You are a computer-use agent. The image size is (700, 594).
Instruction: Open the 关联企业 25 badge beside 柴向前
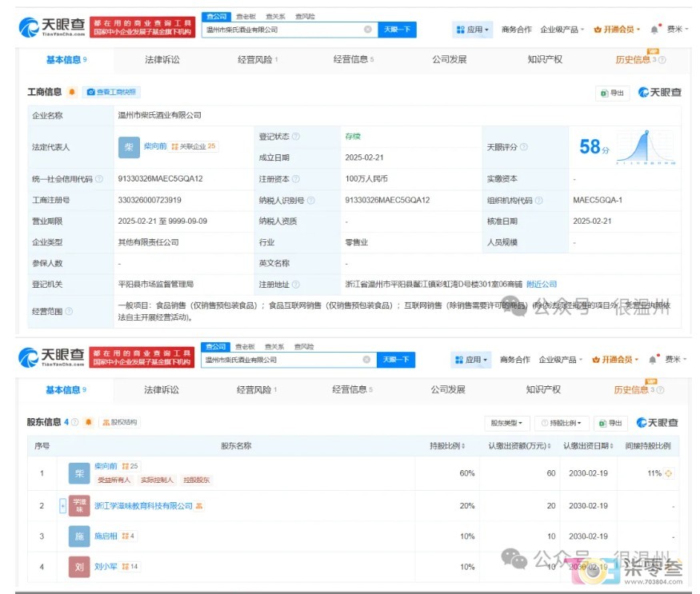[x=194, y=146]
